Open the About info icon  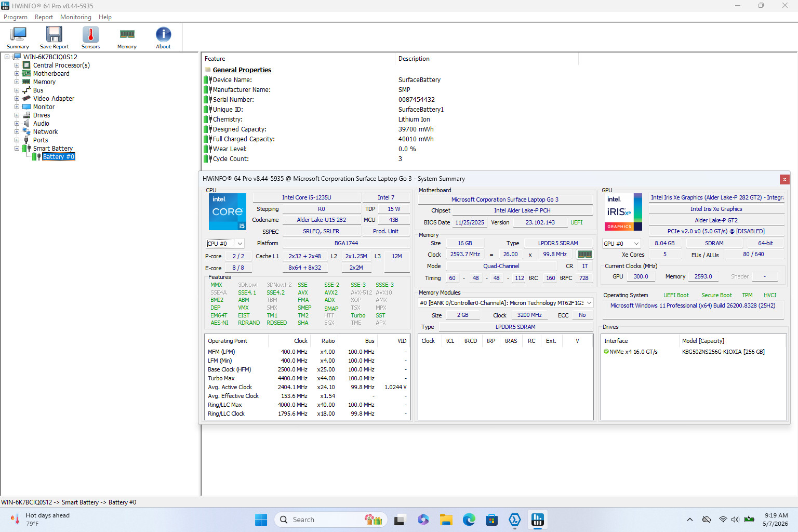click(163, 37)
